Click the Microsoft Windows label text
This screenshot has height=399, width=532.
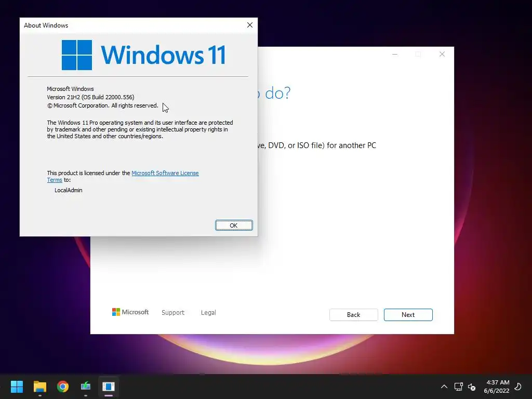click(x=70, y=89)
